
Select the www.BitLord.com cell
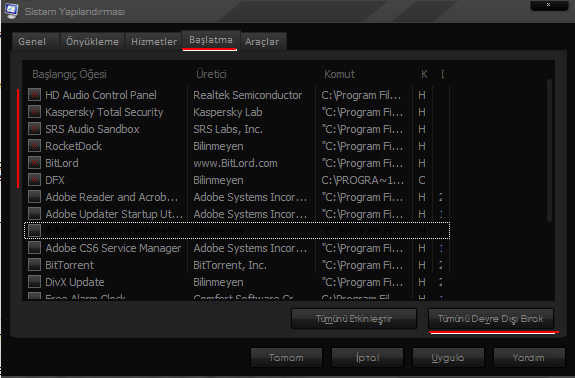point(235,163)
